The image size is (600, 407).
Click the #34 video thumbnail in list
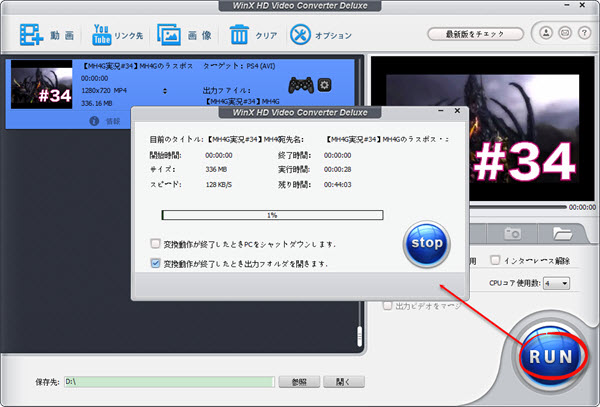pyautogui.click(x=41, y=84)
